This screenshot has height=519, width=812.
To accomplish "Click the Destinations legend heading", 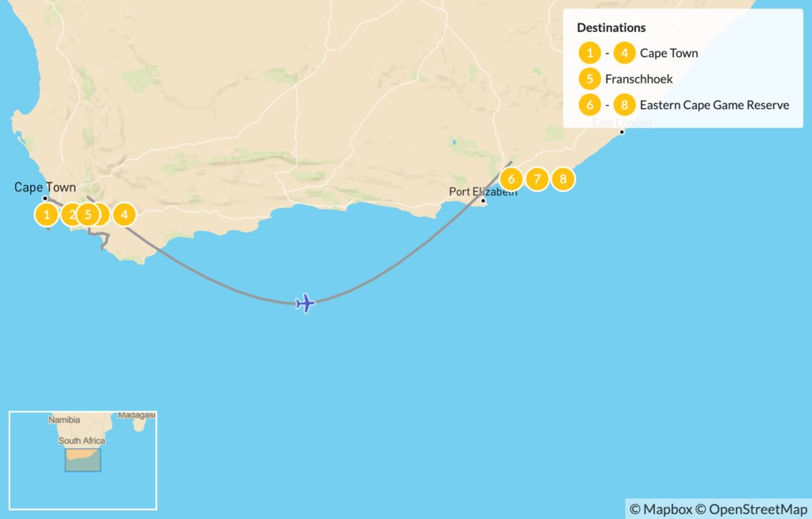I will point(611,28).
